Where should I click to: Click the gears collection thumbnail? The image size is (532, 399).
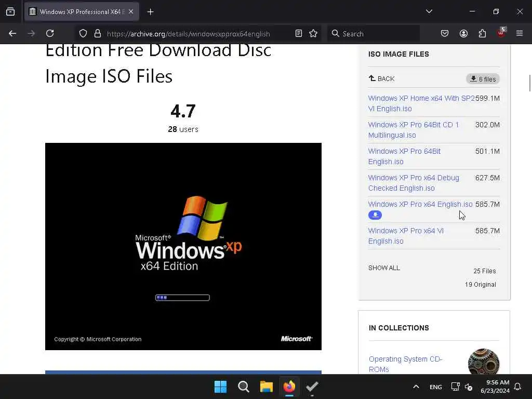pos(484,362)
